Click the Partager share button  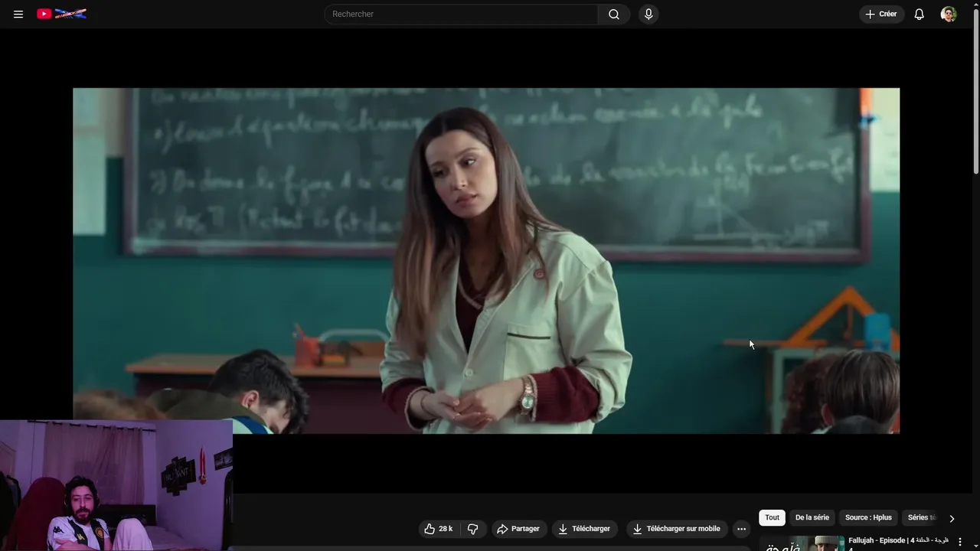518,529
